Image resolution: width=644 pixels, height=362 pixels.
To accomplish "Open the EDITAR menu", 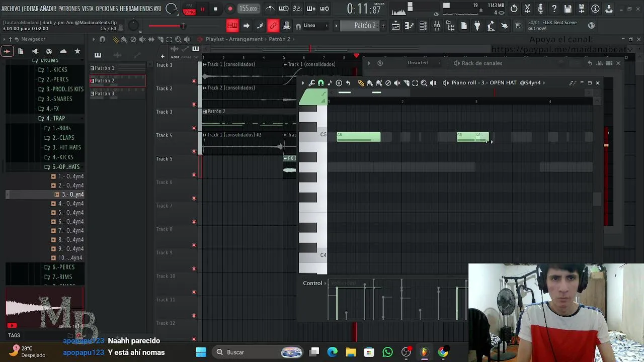I will [30, 9].
